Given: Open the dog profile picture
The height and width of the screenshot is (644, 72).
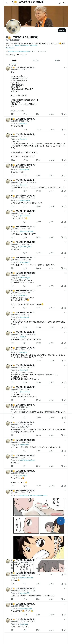Looking at the screenshot, I should point(13,27).
